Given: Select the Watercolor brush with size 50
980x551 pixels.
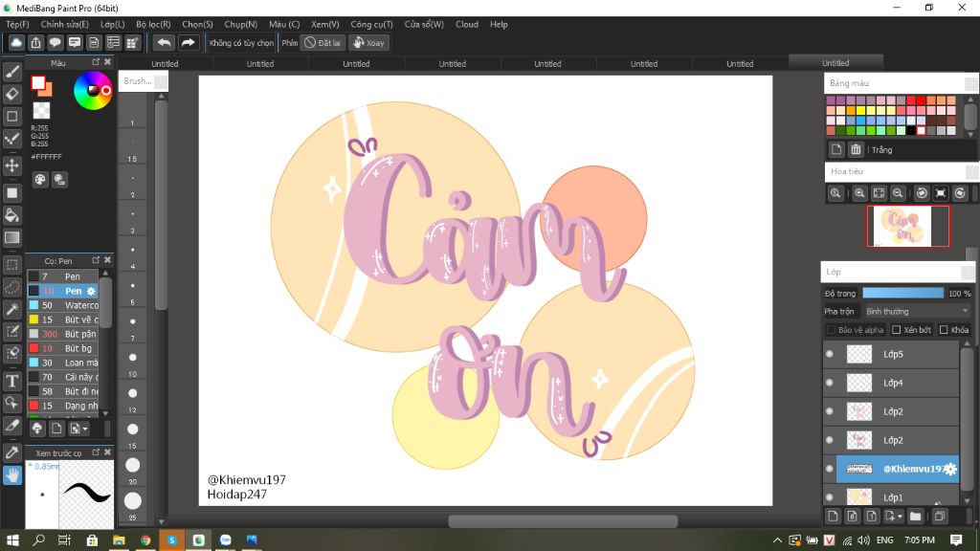Looking at the screenshot, I should pyautogui.click(x=63, y=305).
